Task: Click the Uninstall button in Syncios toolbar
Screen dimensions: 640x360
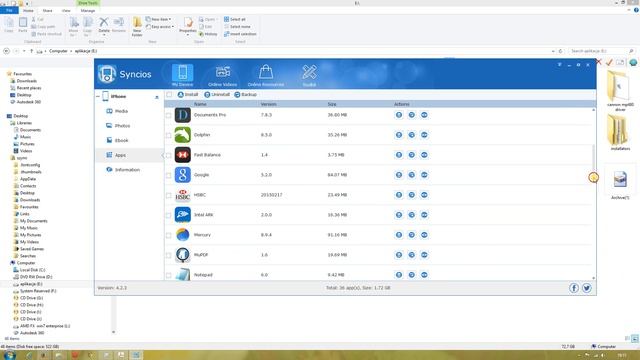Action: (217, 95)
